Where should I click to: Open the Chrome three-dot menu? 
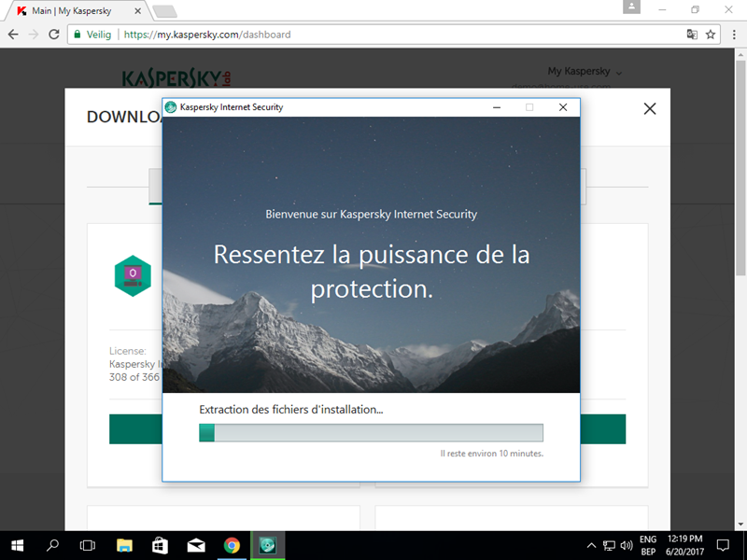732,35
